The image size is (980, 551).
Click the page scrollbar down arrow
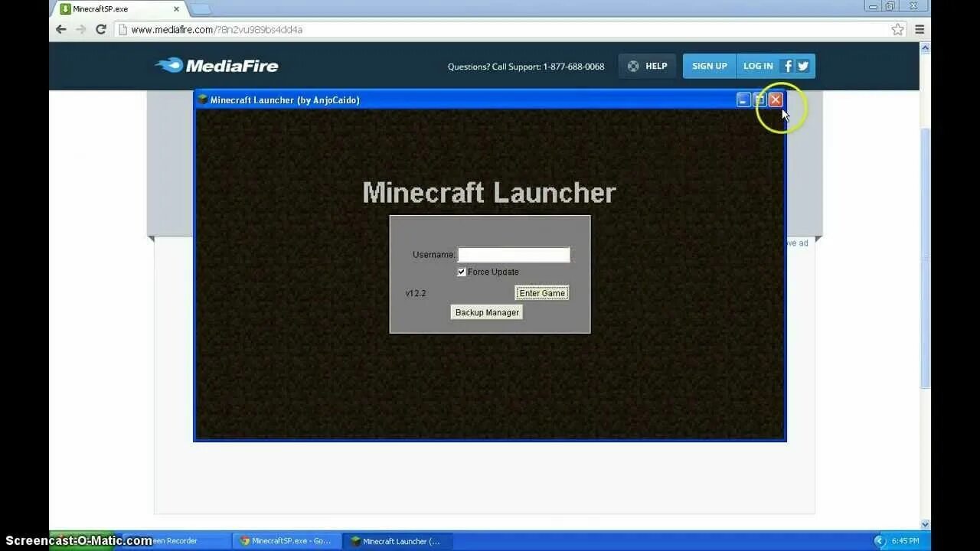point(925,524)
